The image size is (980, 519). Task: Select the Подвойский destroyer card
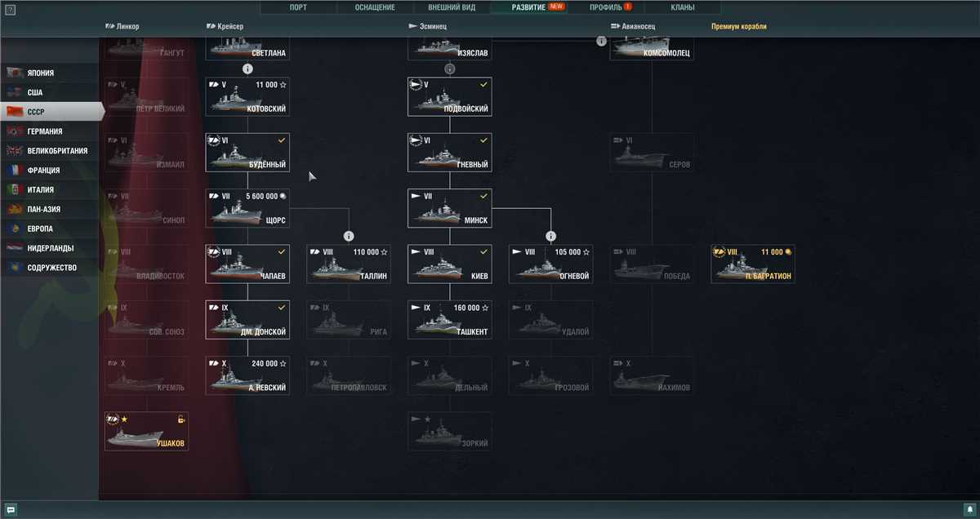coord(449,96)
